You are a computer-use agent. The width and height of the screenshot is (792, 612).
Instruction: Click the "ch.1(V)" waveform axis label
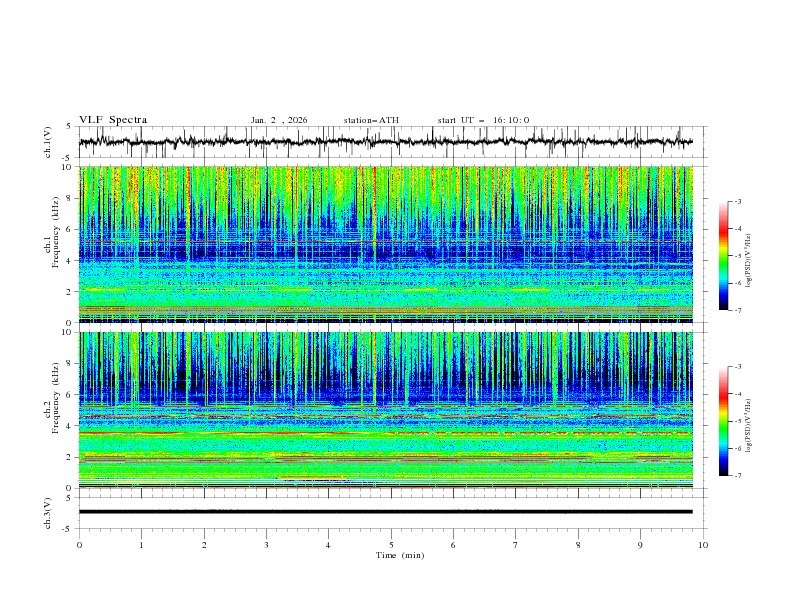48,142
